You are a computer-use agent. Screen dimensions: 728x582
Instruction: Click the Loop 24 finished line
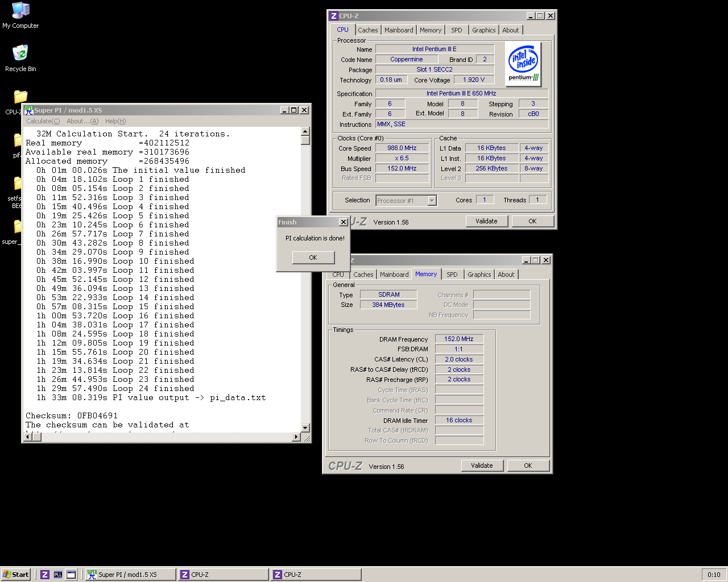coord(115,388)
